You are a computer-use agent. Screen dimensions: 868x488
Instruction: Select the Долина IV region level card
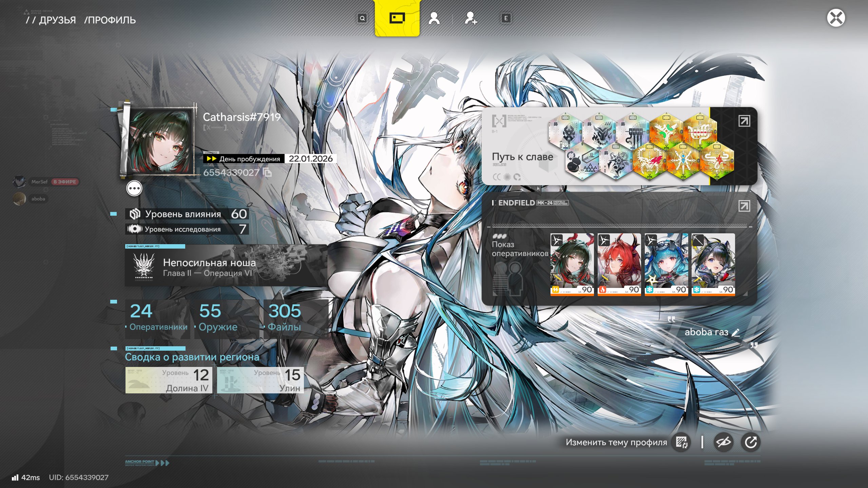[x=169, y=380]
